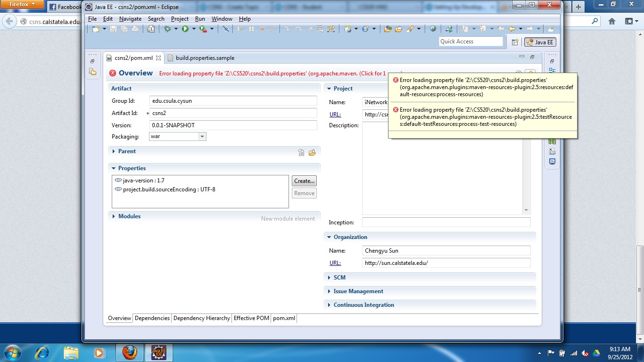
Task: Collapse the Organization section
Action: tap(350, 237)
